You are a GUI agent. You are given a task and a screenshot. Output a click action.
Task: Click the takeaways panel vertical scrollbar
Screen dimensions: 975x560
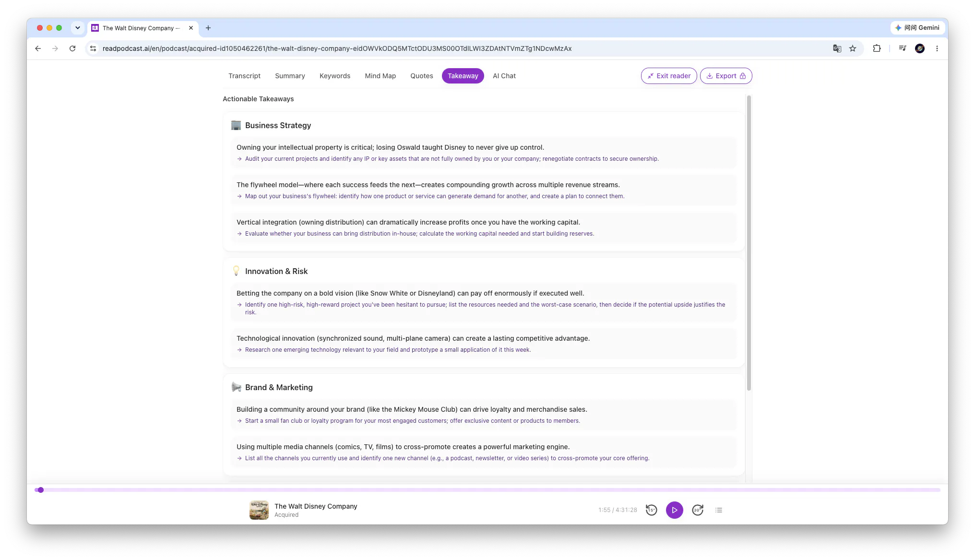pos(749,243)
